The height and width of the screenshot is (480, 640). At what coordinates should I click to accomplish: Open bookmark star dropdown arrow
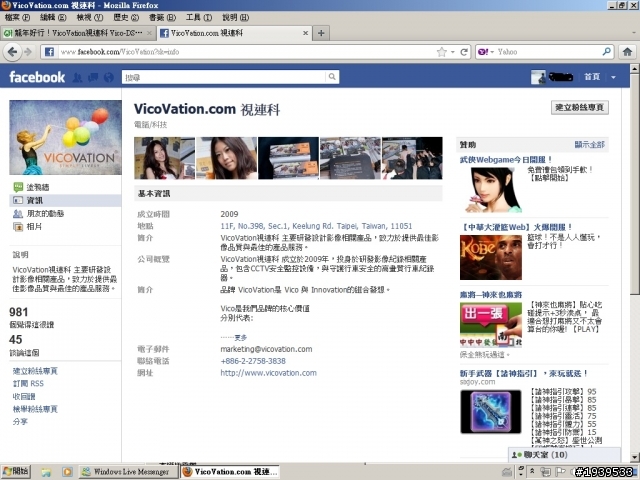pyautogui.click(x=453, y=52)
